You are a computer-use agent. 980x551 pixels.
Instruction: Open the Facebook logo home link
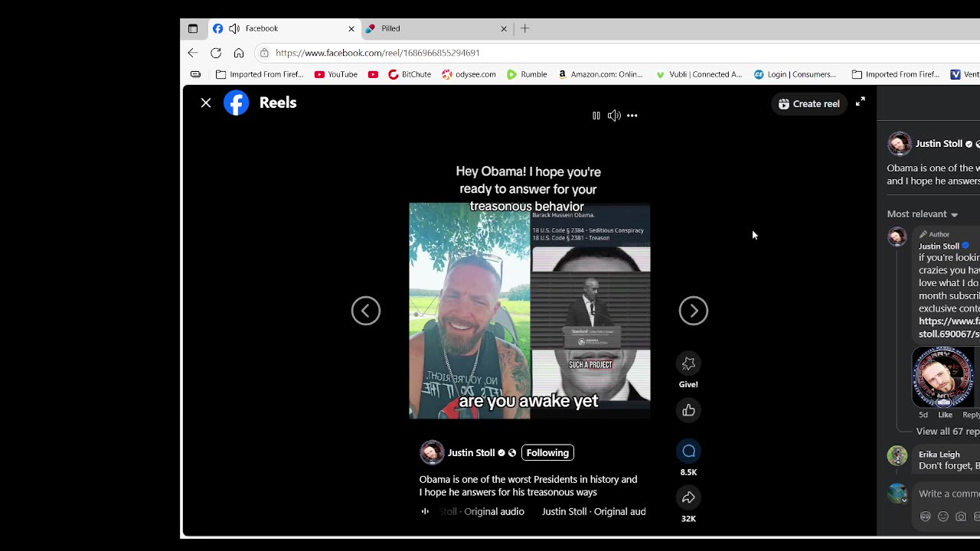point(237,103)
